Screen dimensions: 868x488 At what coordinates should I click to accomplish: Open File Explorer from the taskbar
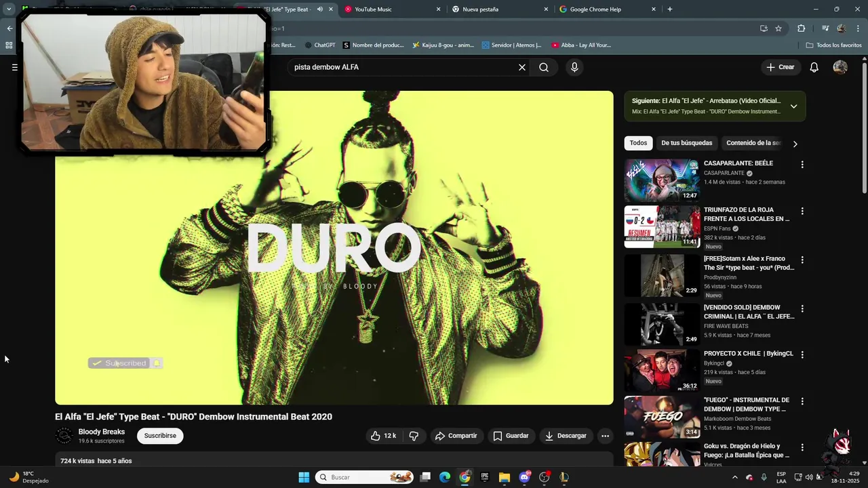504,477
